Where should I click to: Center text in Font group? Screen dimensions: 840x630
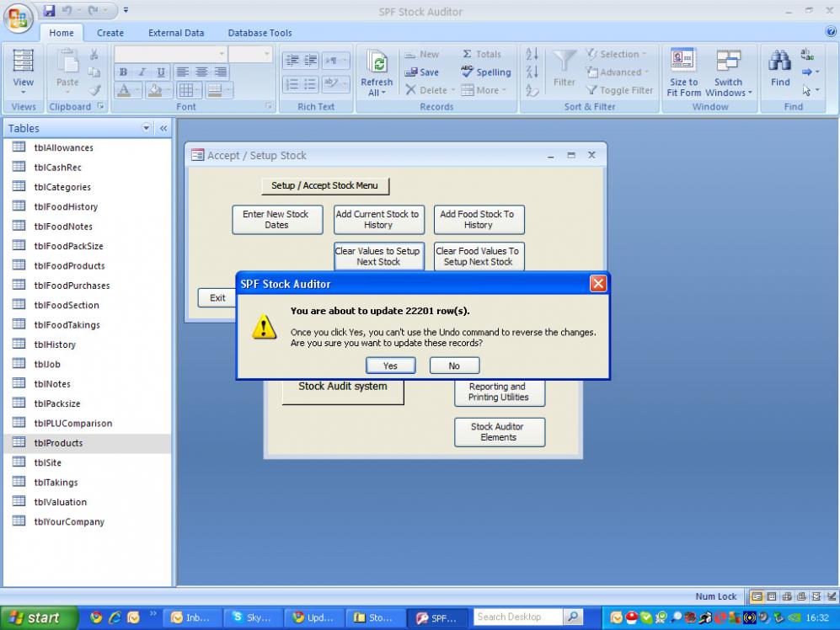point(201,72)
